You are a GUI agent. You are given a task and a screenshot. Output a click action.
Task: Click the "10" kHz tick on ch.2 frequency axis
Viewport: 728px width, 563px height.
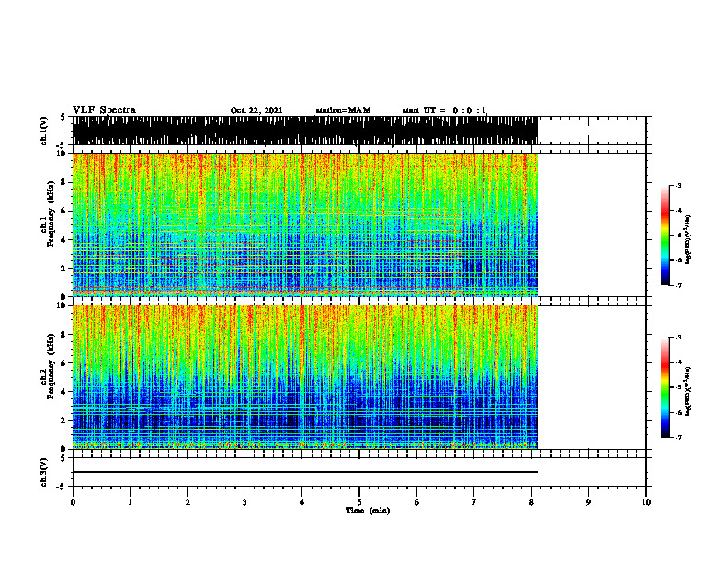coord(62,305)
